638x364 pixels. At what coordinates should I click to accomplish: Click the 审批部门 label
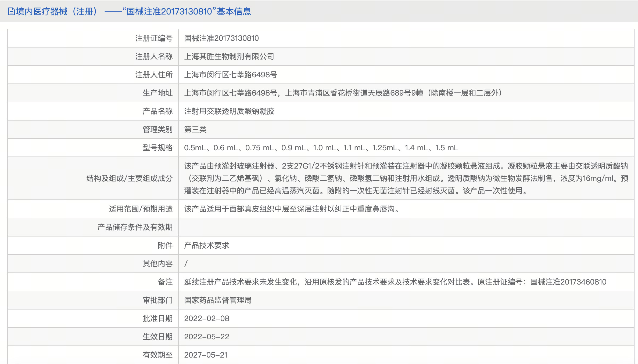point(157,300)
